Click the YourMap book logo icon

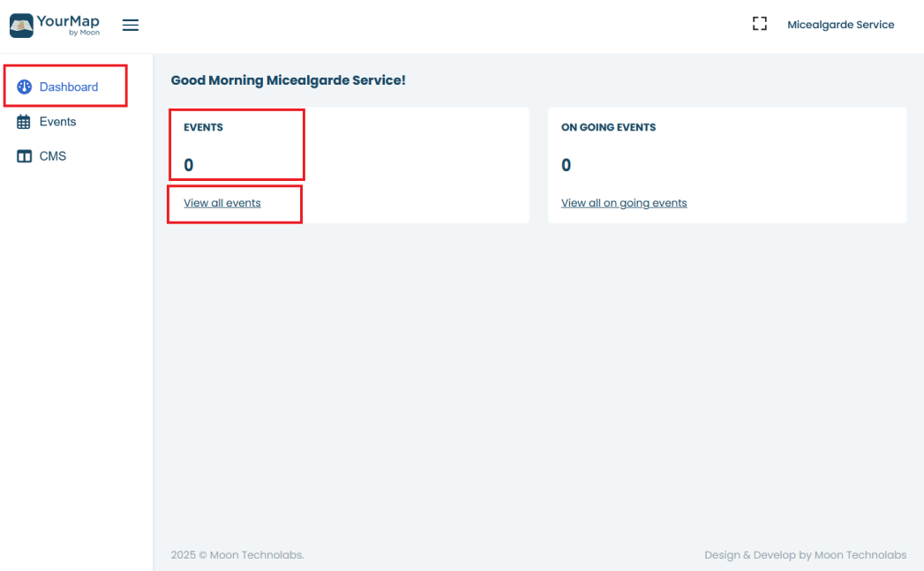tap(21, 25)
